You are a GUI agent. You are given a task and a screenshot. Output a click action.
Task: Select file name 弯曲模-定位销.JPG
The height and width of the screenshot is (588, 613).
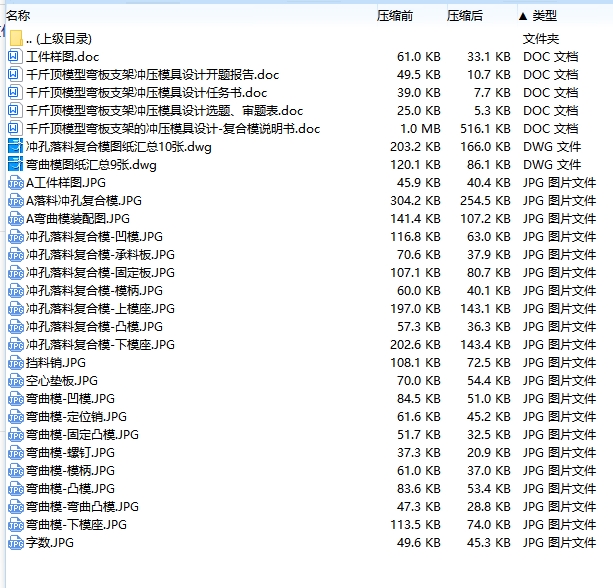(76, 416)
